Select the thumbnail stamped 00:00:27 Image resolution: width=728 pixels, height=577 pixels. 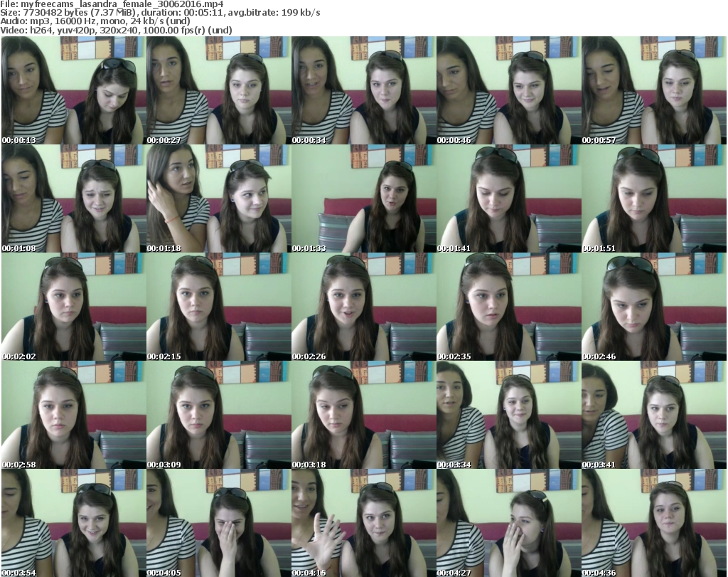click(x=219, y=90)
